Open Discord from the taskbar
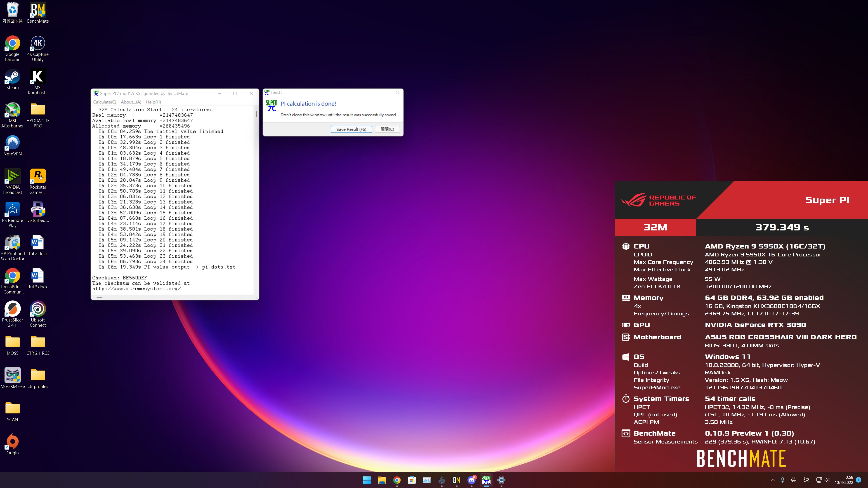Viewport: 868px width, 488px height. [x=471, y=480]
